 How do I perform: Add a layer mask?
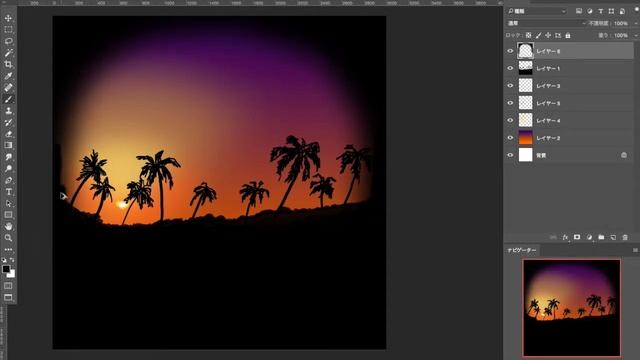click(x=577, y=237)
